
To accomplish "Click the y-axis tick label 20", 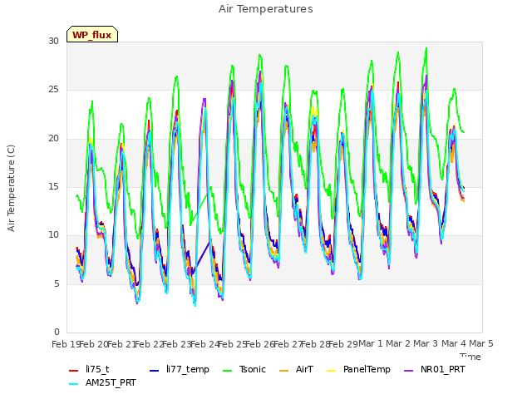I will (x=53, y=139).
